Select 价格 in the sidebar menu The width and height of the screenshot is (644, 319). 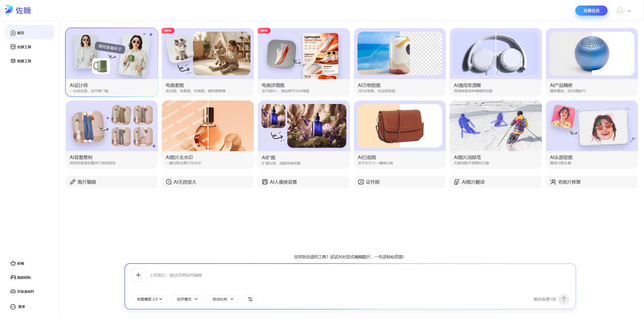coord(30,263)
